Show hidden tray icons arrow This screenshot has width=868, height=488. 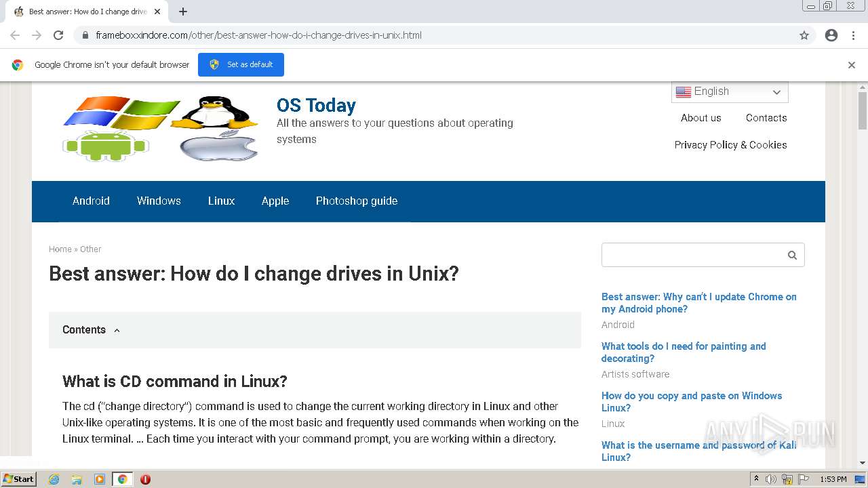coord(756,479)
